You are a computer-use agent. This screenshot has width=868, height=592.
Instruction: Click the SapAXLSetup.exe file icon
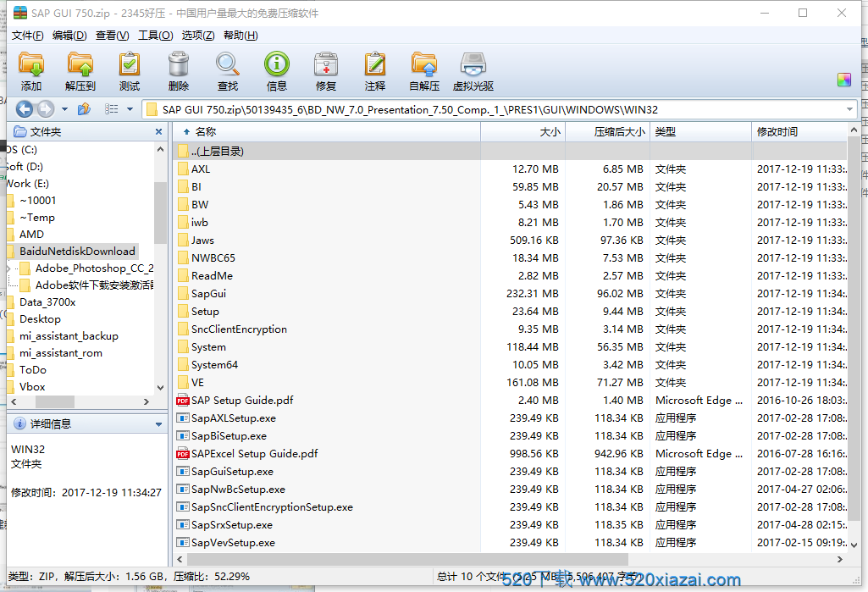183,418
